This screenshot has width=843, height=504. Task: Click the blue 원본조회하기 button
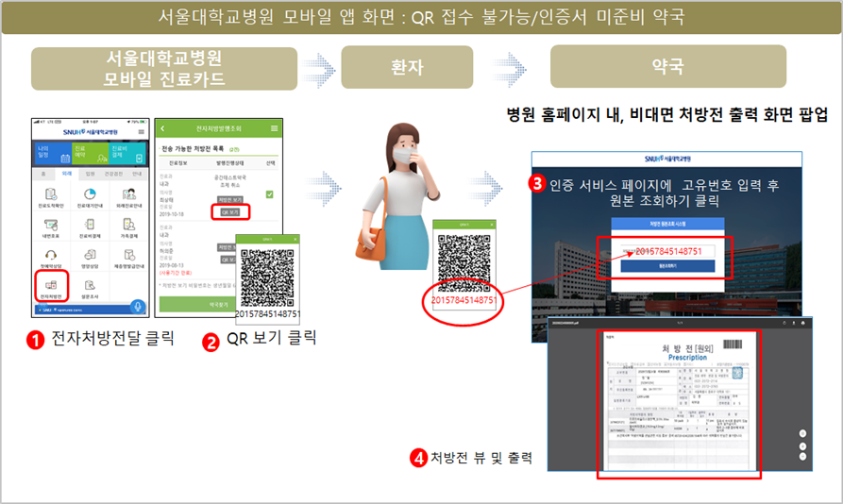tap(667, 266)
